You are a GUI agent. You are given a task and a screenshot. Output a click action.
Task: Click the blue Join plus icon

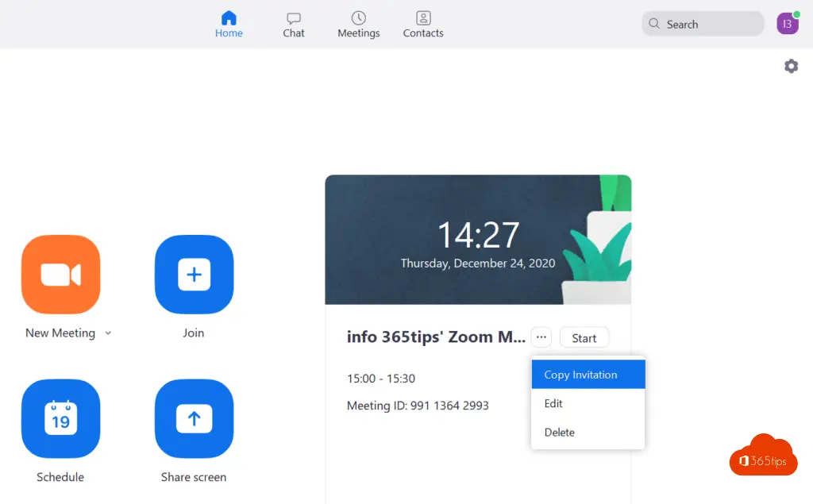pyautogui.click(x=194, y=275)
